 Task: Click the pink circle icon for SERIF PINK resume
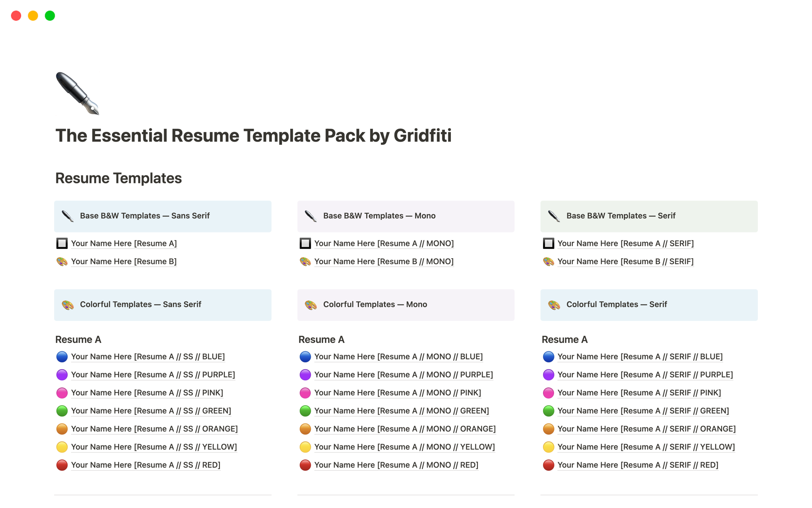549,393
